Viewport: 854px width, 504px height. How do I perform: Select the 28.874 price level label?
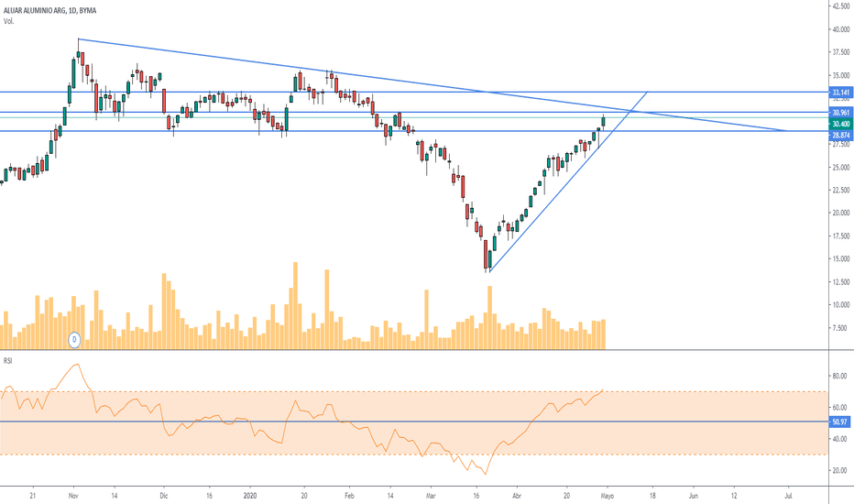point(841,135)
